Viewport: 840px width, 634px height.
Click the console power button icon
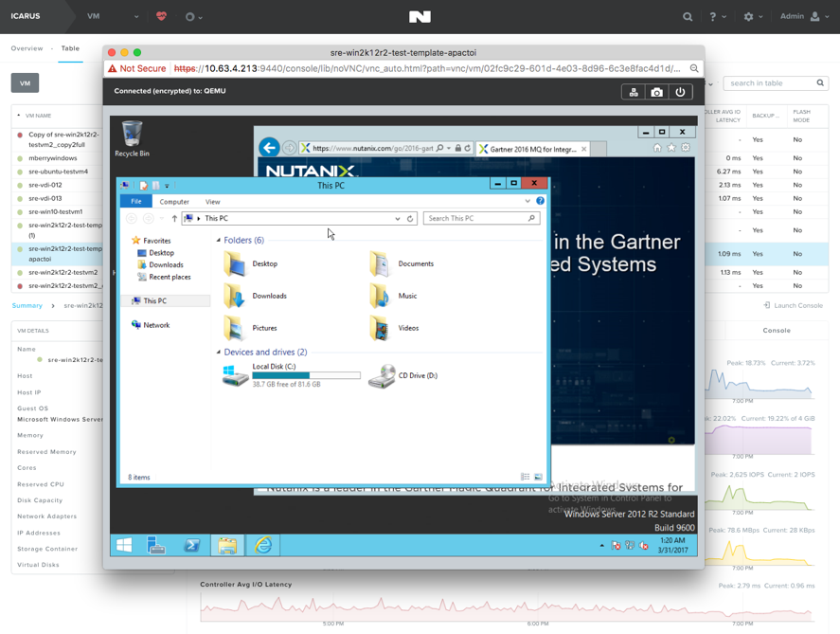click(680, 92)
